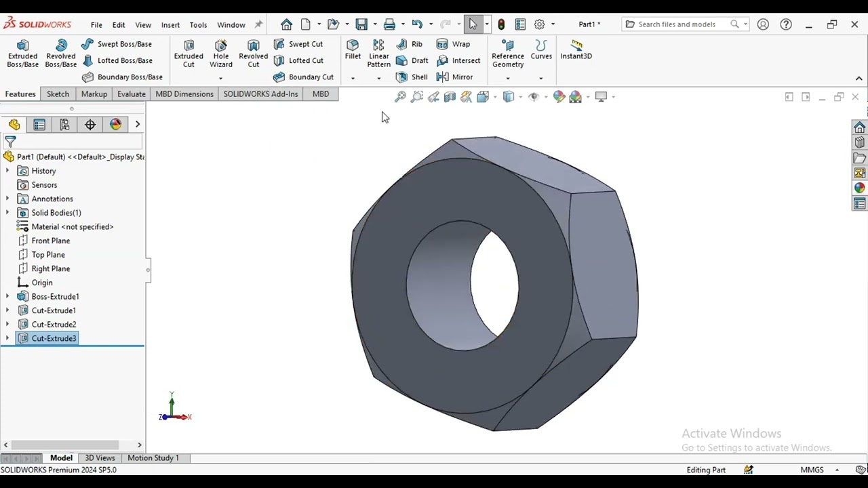This screenshot has height=488, width=868.
Task: Open the Linear Pattern tool
Action: (x=378, y=54)
